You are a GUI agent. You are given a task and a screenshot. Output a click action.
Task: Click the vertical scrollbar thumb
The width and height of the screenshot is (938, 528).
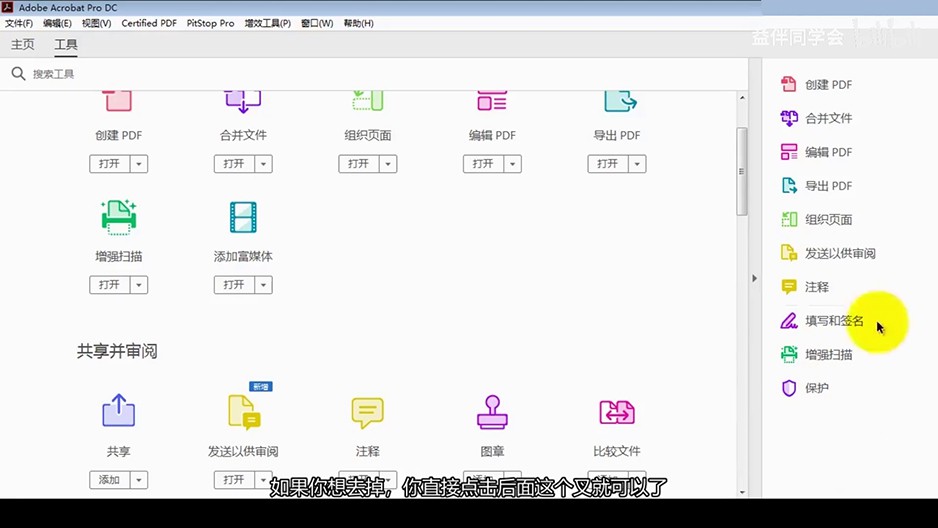(x=742, y=171)
